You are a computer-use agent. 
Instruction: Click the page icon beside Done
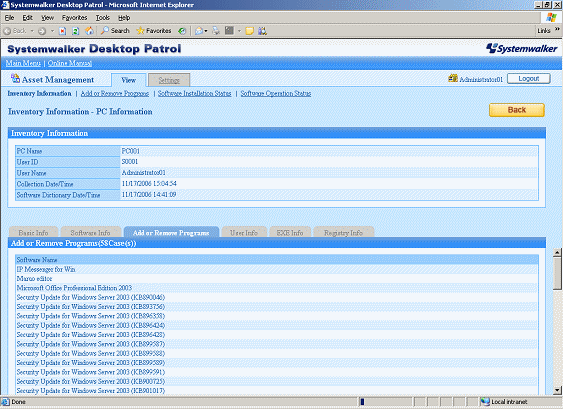pyautogui.click(x=5, y=401)
